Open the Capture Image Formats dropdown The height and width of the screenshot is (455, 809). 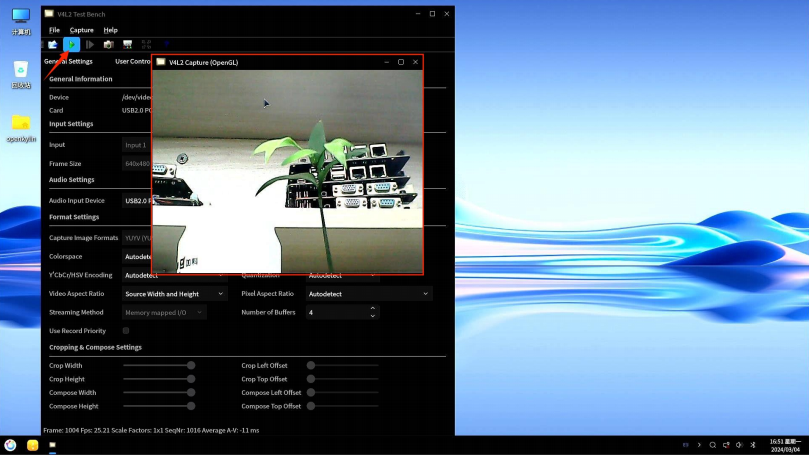click(137, 238)
